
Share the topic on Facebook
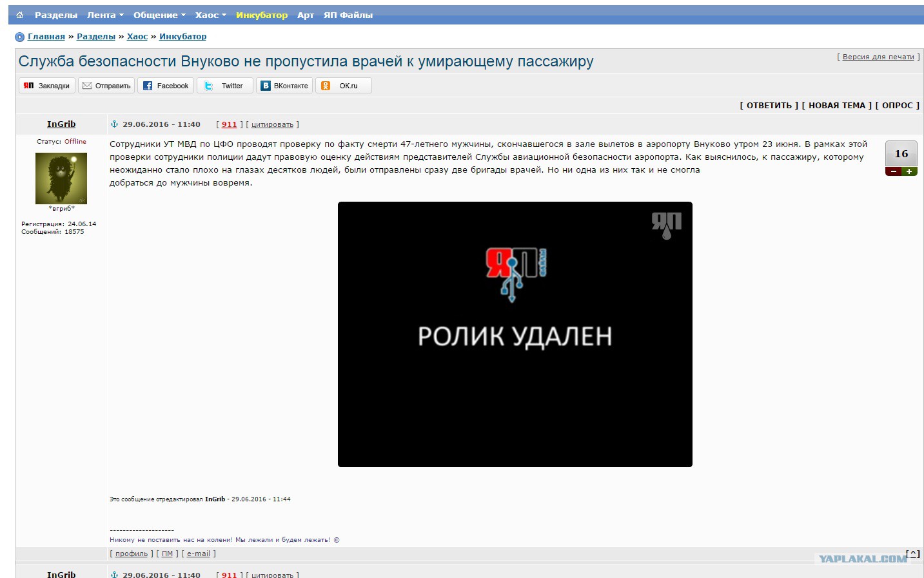[x=166, y=86]
